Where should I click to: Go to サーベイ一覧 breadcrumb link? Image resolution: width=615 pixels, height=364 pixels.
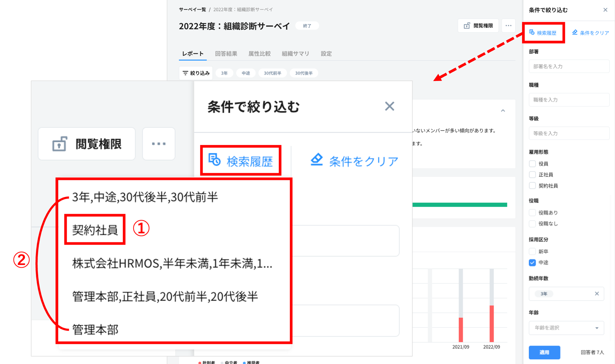click(x=192, y=10)
